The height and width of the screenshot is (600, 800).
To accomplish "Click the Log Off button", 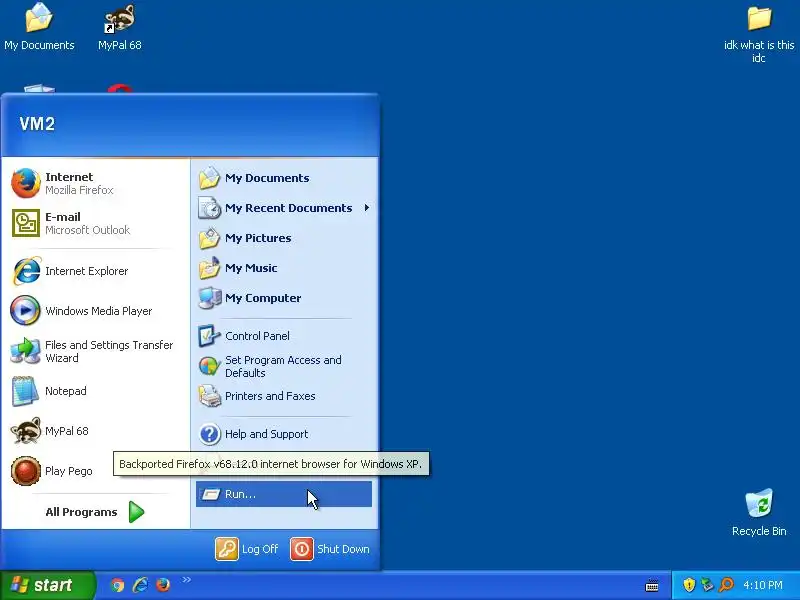I will [247, 549].
